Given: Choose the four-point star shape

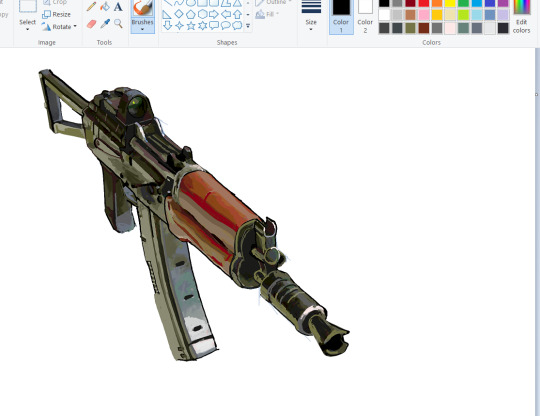Looking at the screenshot, I should 179,25.
